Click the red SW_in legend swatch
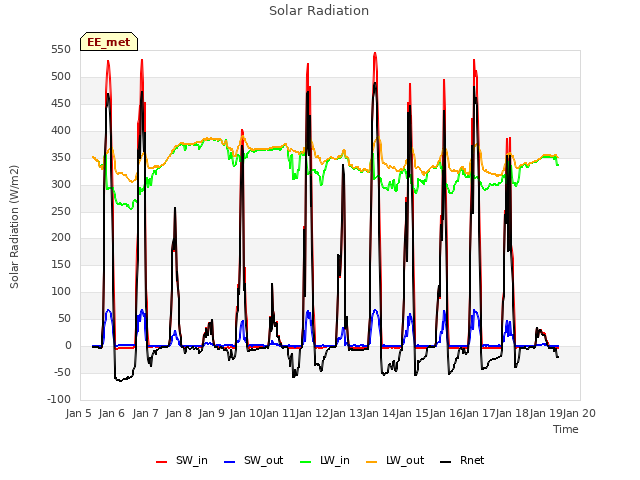640x480 pixels. click(x=162, y=462)
